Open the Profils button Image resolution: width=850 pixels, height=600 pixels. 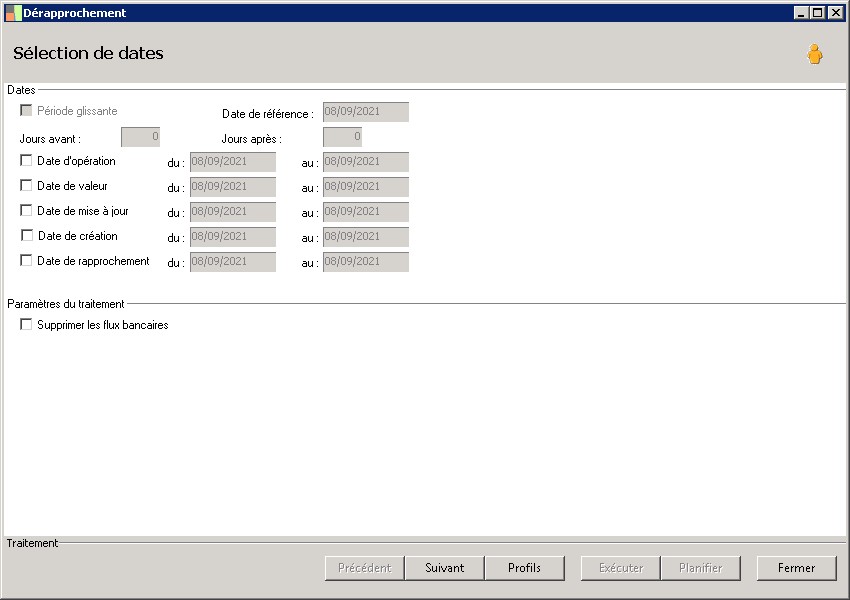point(524,568)
